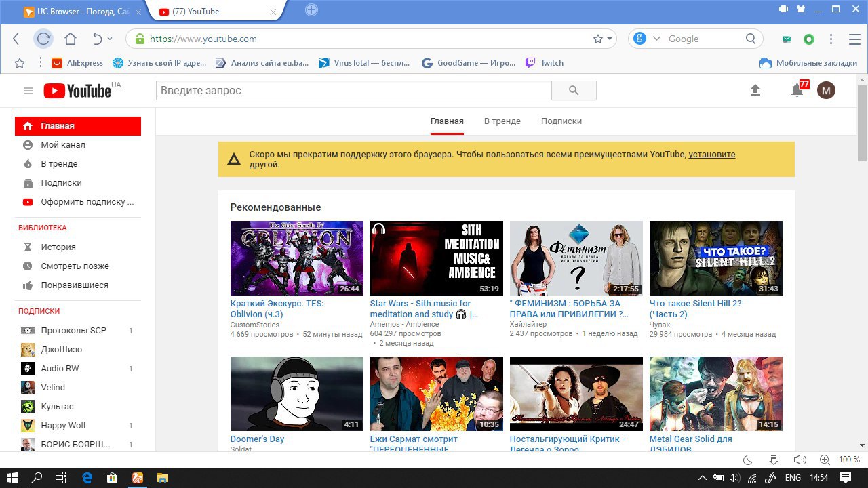Select Главная tab in header
The image size is (868, 488).
[x=447, y=121]
